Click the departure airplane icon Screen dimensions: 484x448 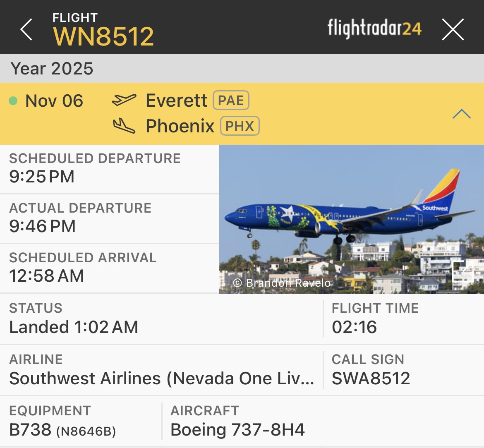pyautogui.click(x=124, y=100)
